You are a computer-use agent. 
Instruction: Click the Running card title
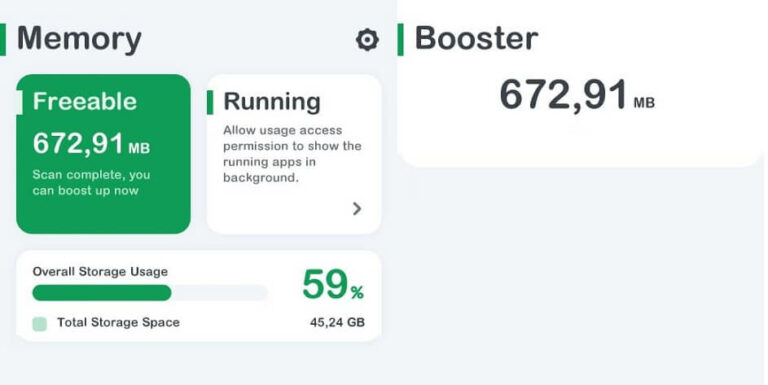(272, 102)
